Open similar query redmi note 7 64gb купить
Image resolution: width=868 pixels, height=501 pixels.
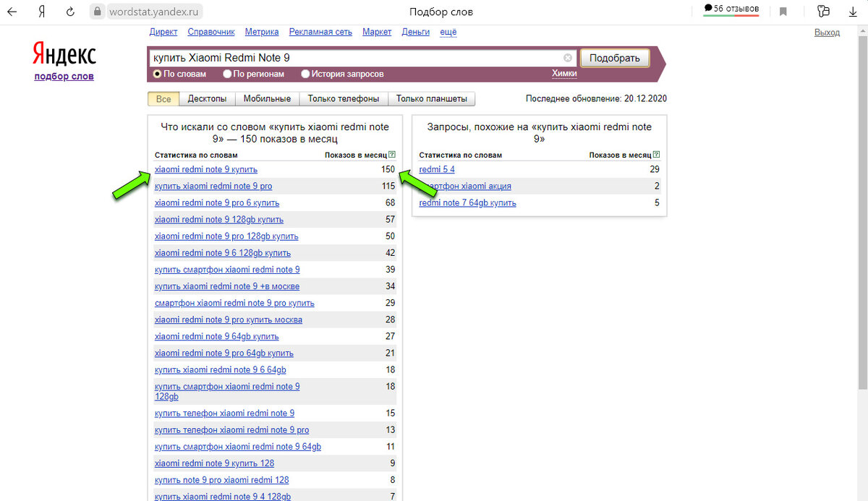(x=468, y=203)
